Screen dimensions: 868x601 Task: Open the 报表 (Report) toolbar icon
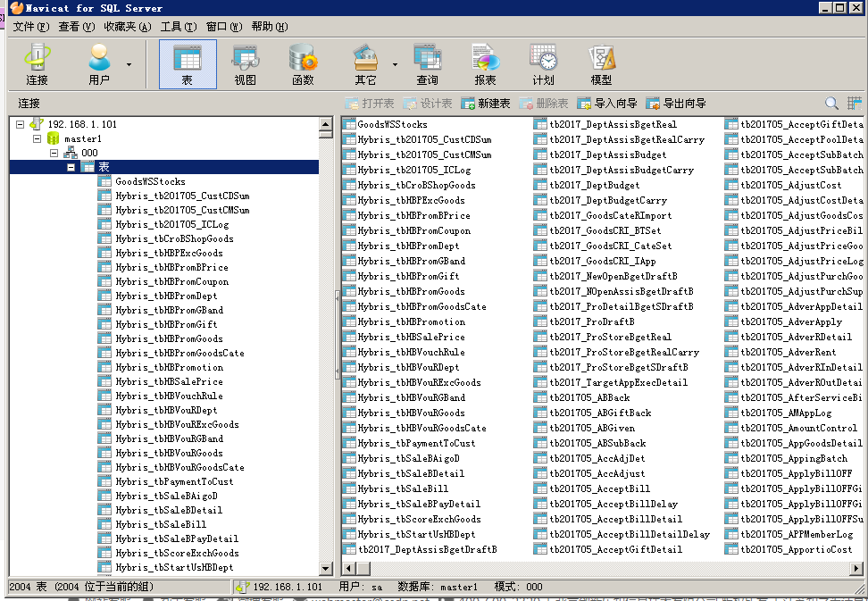(486, 64)
